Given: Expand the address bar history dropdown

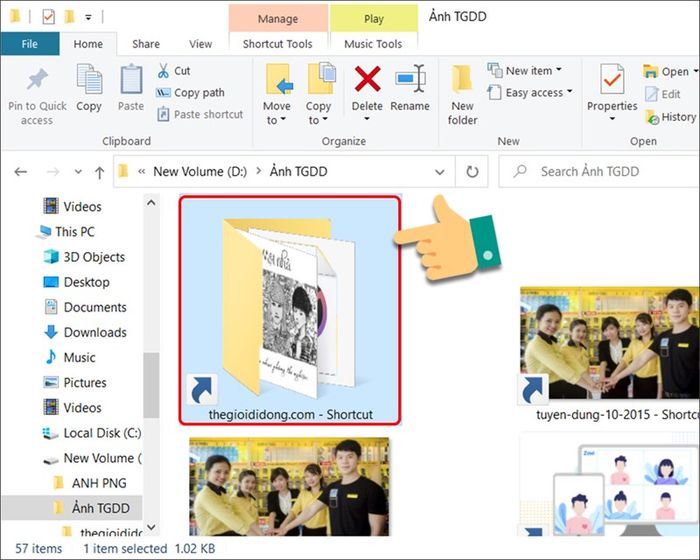Looking at the screenshot, I should pyautogui.click(x=440, y=172).
